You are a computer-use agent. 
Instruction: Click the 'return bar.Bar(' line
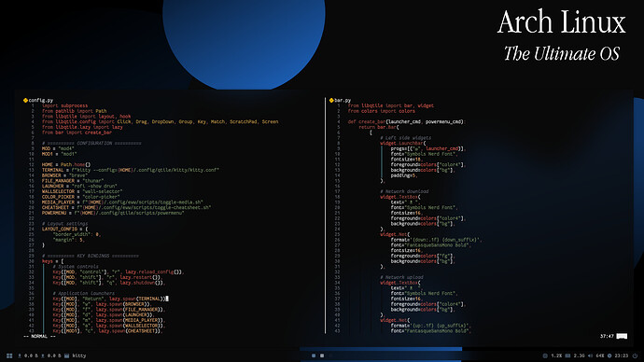click(x=379, y=127)
